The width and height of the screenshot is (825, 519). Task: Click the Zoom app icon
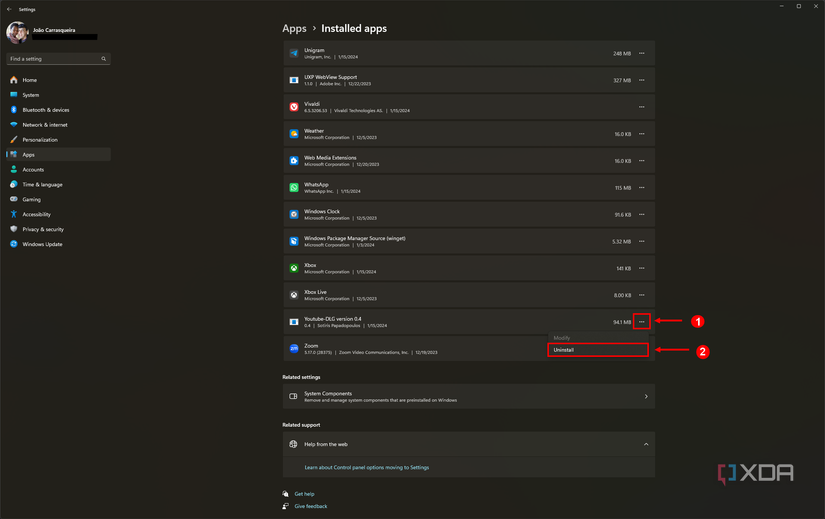tap(294, 348)
